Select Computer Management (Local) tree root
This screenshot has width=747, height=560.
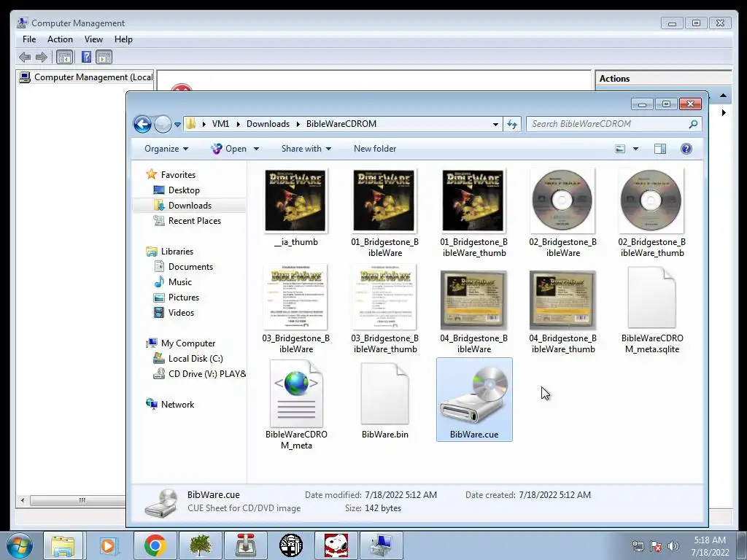tap(86, 77)
